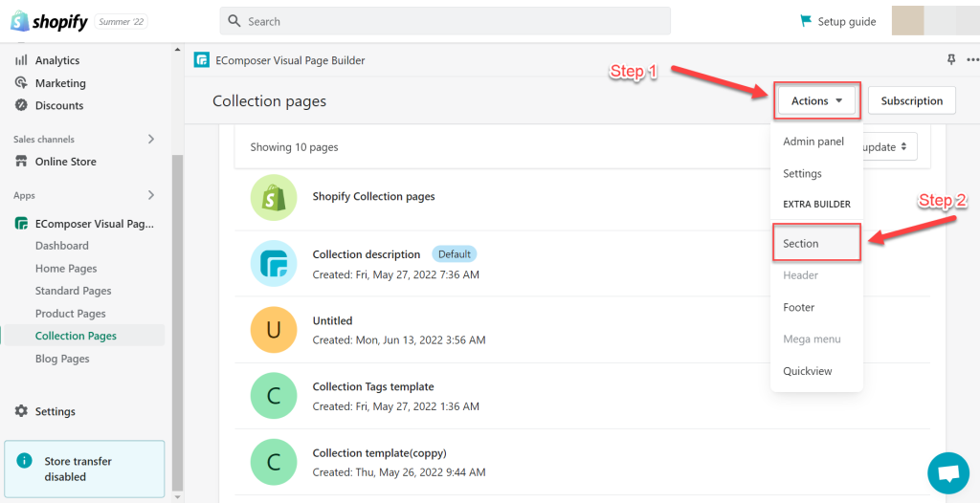Viewport: 980px width, 503px height.
Task: Open the EComposer Dashboard page
Action: pyautogui.click(x=62, y=246)
